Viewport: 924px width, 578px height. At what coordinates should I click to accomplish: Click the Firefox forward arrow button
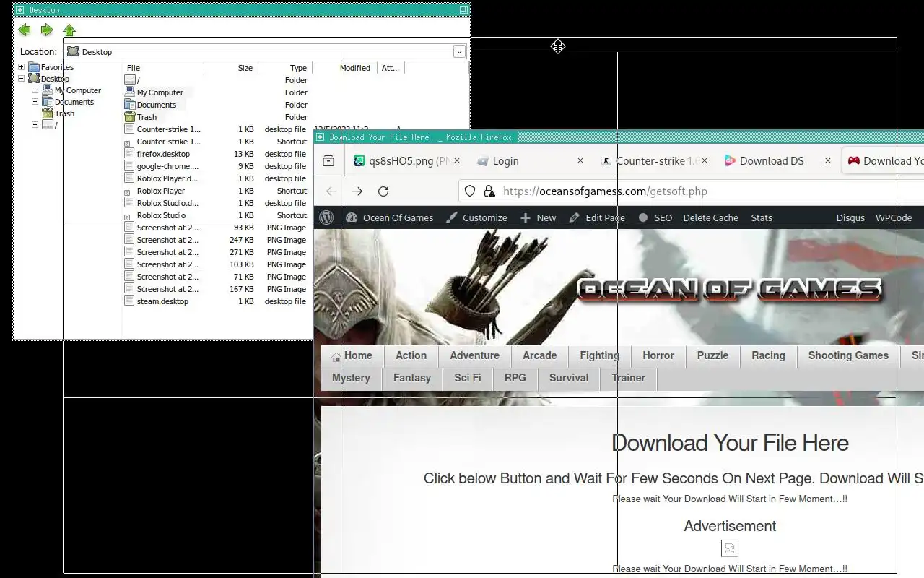(x=357, y=191)
